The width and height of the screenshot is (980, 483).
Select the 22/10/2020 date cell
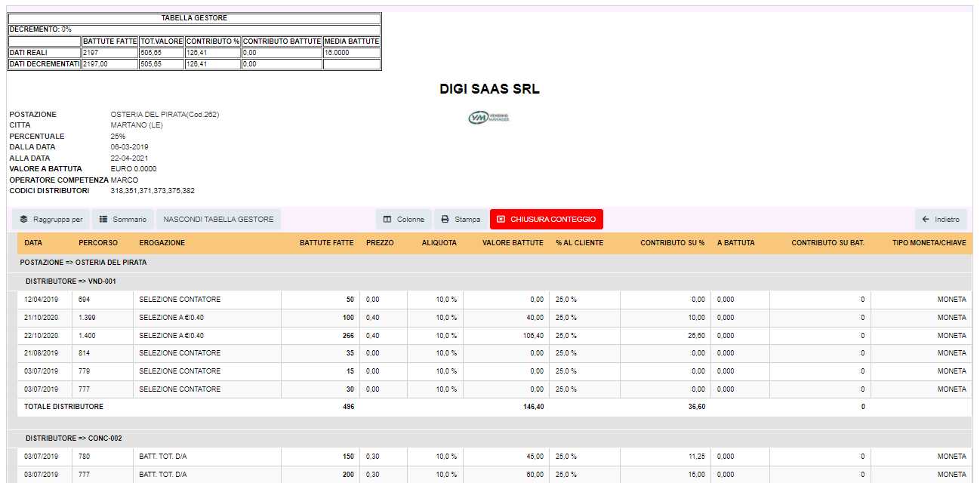point(45,336)
